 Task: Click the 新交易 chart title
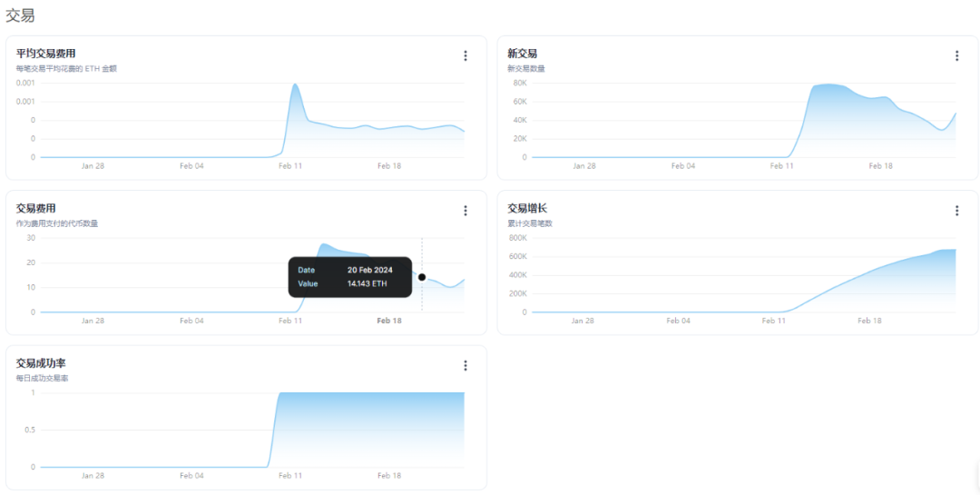pyautogui.click(x=522, y=54)
